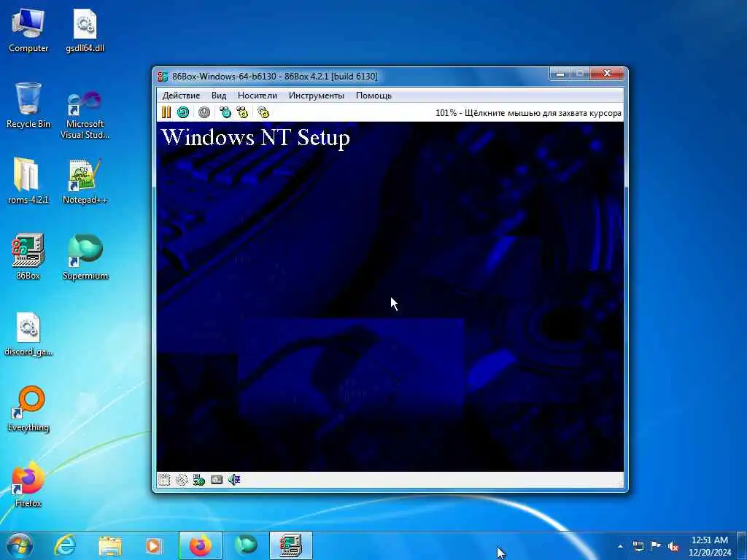Select the Firefox desktop shortcut
747x560 pixels.
point(28,484)
